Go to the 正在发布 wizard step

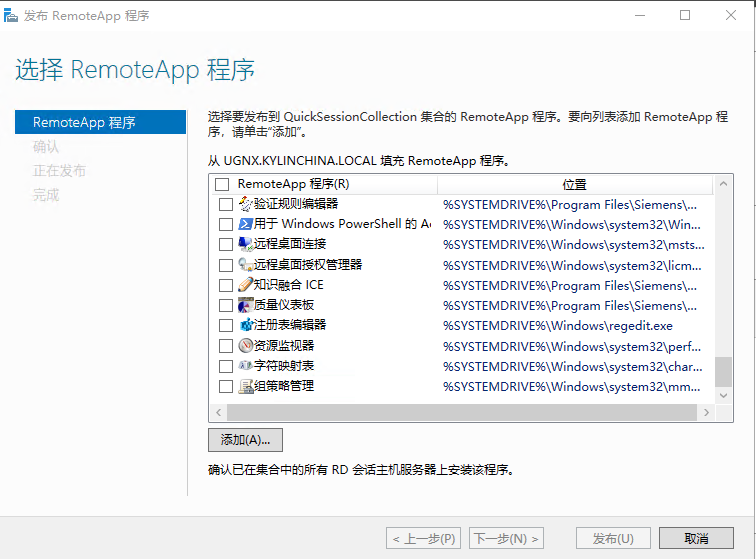(x=59, y=171)
